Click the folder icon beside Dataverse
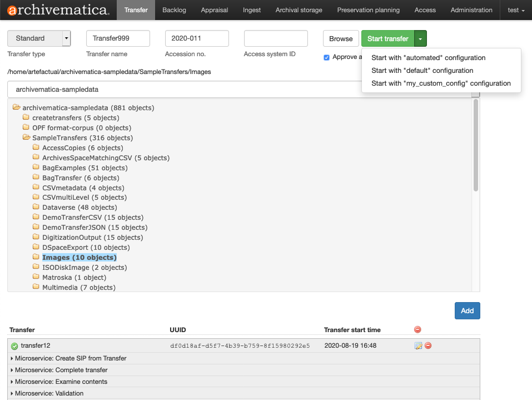Screen dimensions: 532x400 point(36,207)
